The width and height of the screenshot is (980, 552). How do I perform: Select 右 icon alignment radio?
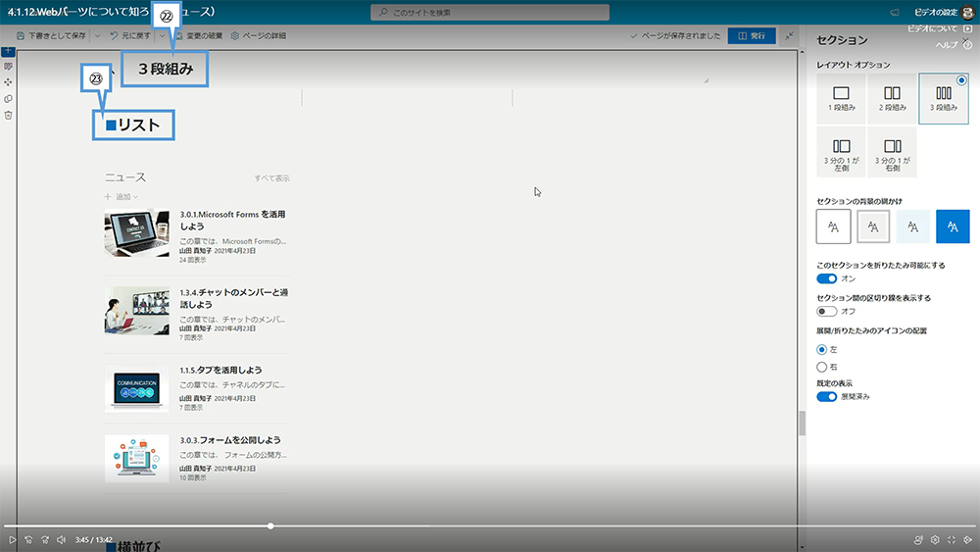(821, 367)
